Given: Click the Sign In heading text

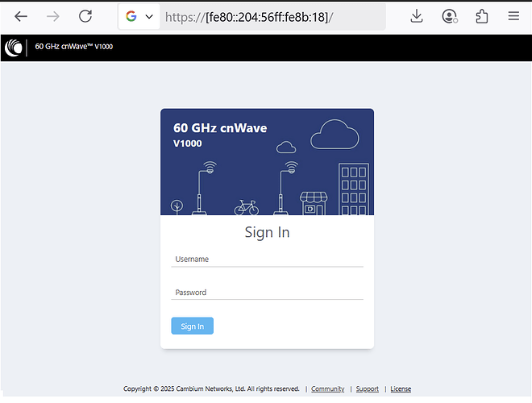Looking at the screenshot, I should click(x=268, y=233).
